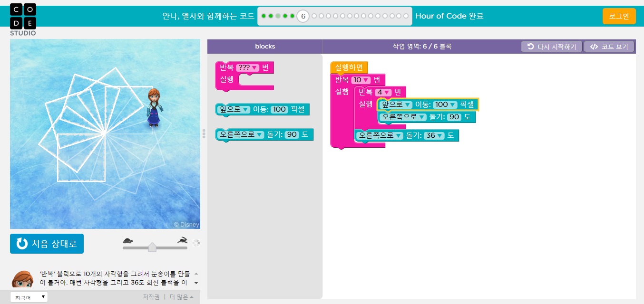This screenshot has width=644, height=304.
Task: Click the snowflake spinner icon near speed slider
Action: pyautogui.click(x=196, y=243)
